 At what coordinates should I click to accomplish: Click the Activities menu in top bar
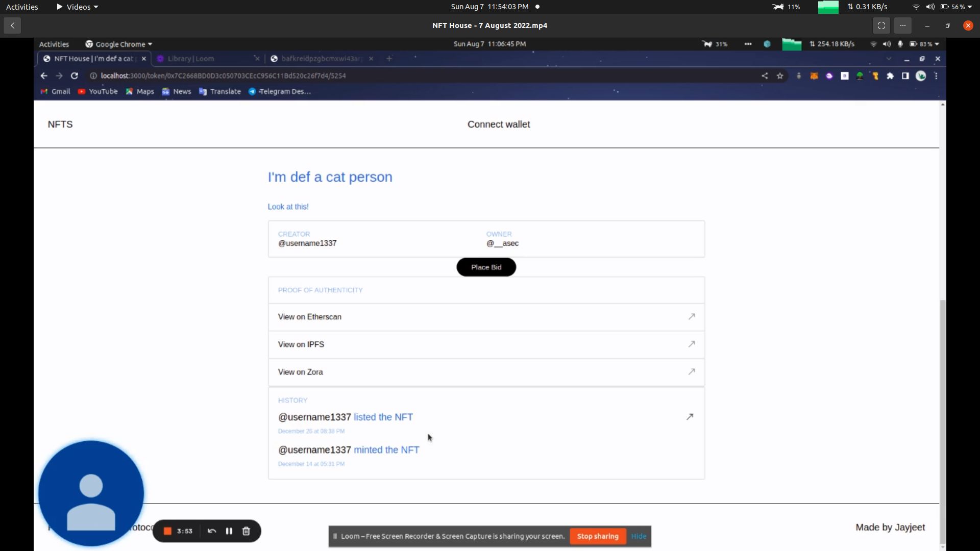22,7
